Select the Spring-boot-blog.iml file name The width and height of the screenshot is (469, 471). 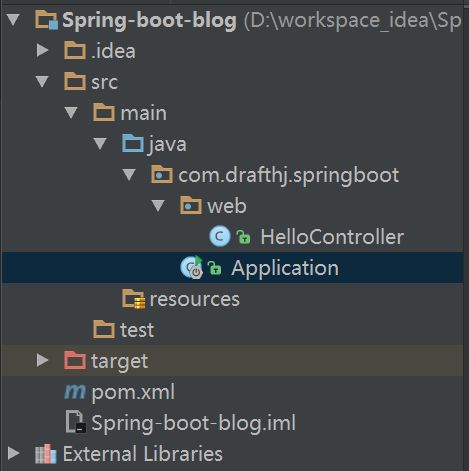click(194, 423)
